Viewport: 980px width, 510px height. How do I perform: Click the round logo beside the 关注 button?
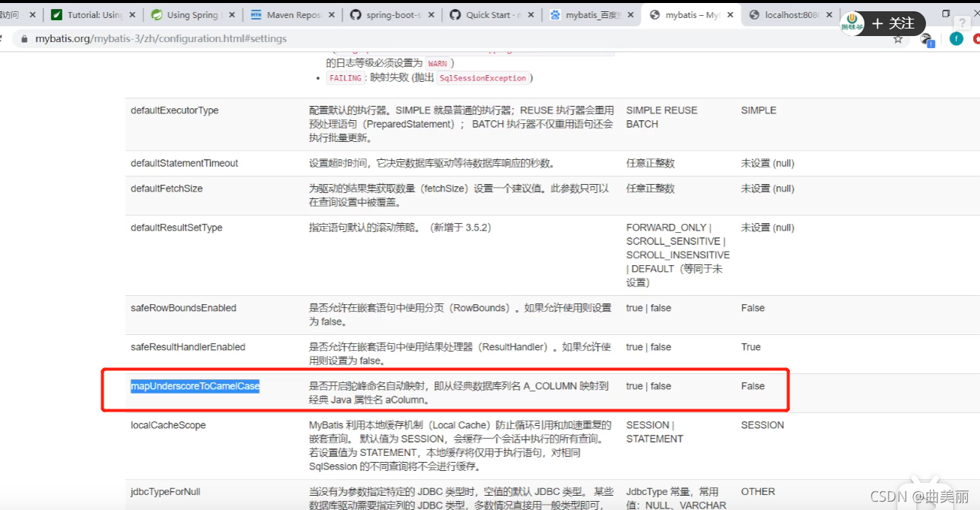852,23
